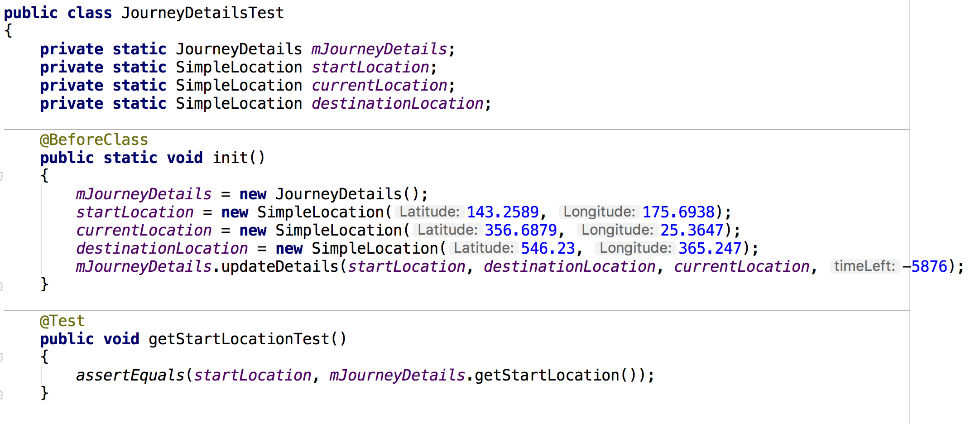The width and height of the screenshot is (980, 424).
Task: Click the init() method name
Action: 239,158
